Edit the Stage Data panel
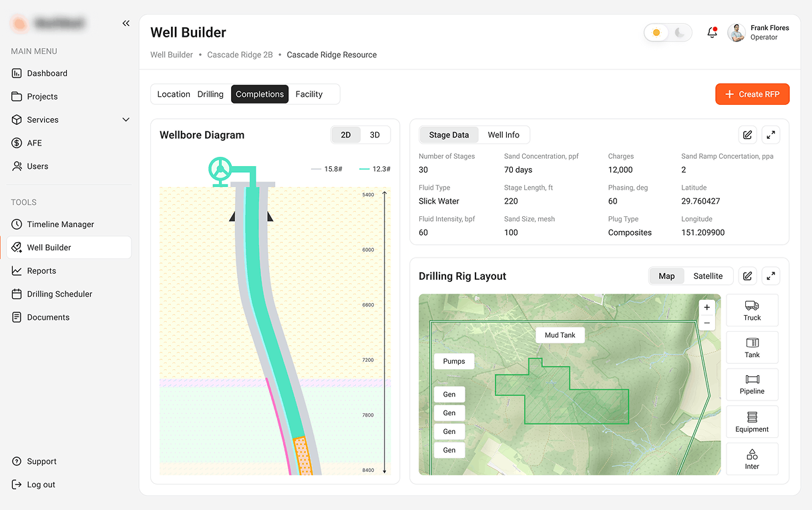Screen dimensions: 812x510 coord(748,135)
